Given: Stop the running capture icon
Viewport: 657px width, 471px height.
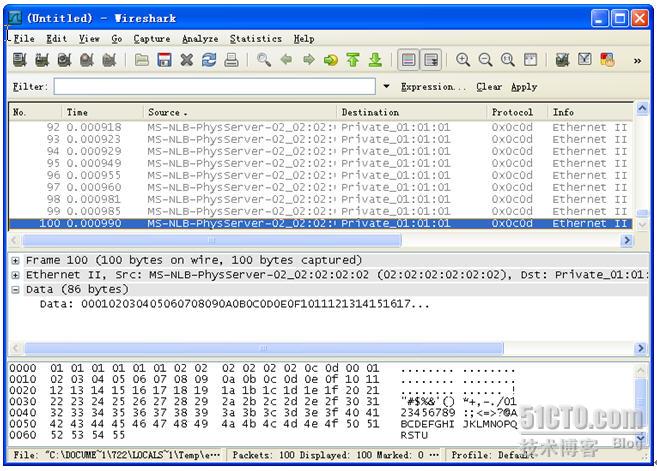Looking at the screenshot, I should click(x=87, y=60).
